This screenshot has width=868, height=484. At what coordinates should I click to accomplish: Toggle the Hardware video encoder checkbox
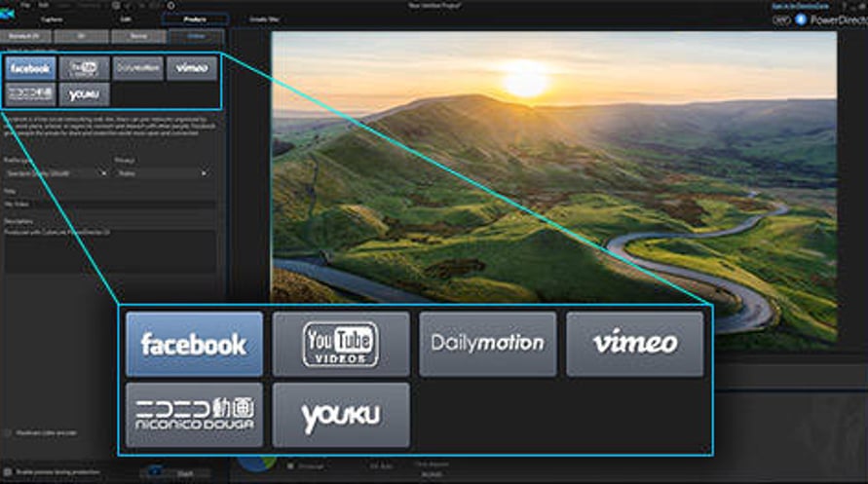(x=8, y=432)
